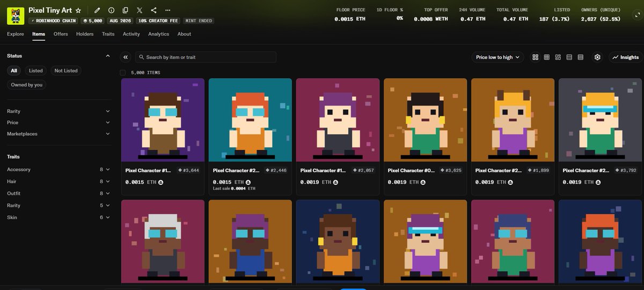644x290 pixels.
Task: Click the Insights button
Action: (626, 57)
